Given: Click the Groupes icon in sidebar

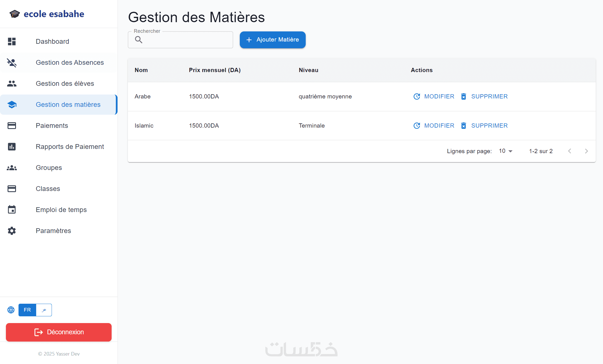Looking at the screenshot, I should click(x=12, y=168).
